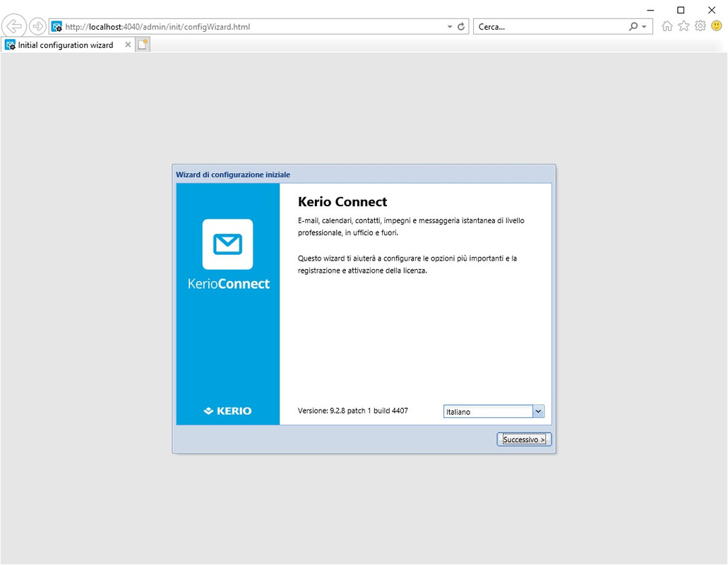Click the smiley feedback icon
728x565 pixels.
[x=717, y=26]
